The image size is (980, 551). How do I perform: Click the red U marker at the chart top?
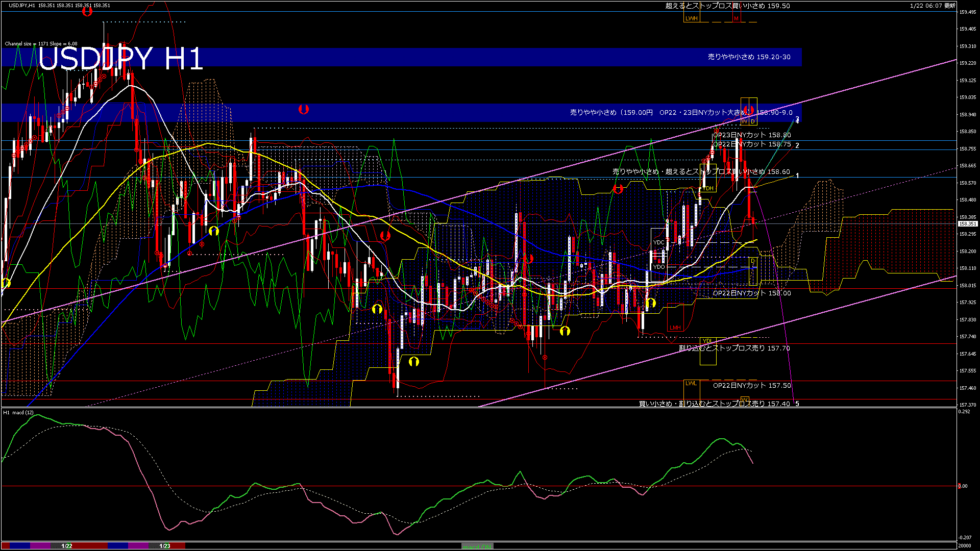pos(88,12)
